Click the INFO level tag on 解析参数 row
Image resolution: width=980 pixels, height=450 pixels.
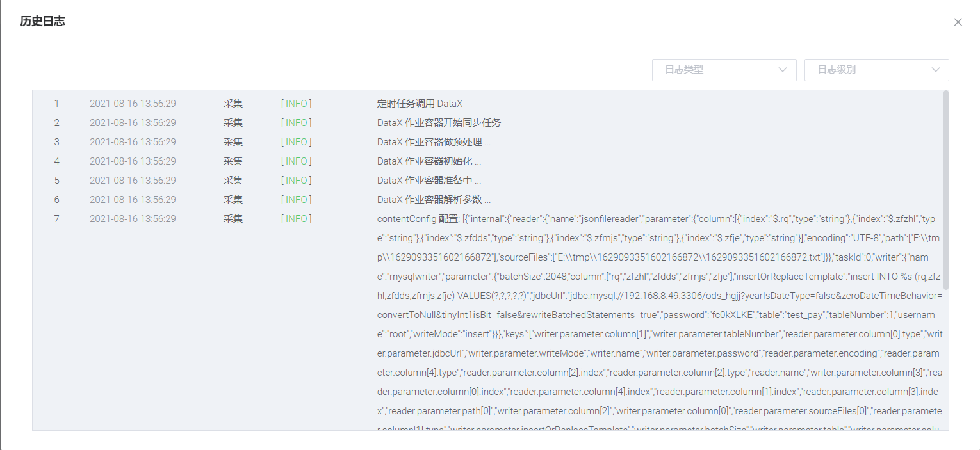(297, 199)
